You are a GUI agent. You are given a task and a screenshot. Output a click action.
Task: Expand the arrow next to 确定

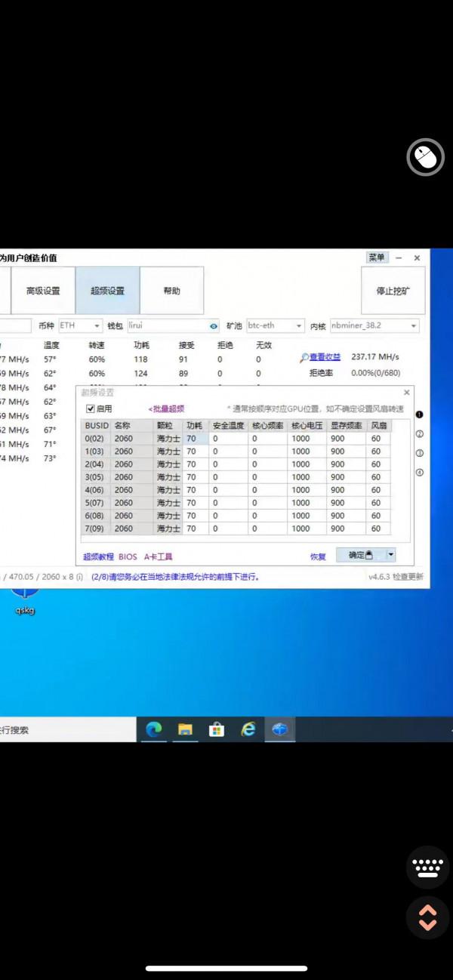coord(391,555)
